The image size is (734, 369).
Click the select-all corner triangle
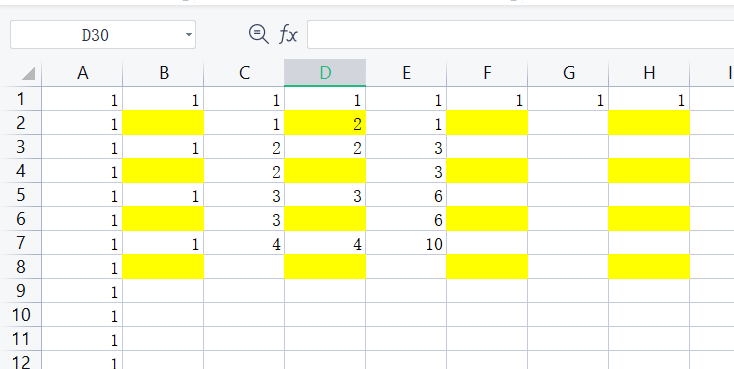click(28, 73)
